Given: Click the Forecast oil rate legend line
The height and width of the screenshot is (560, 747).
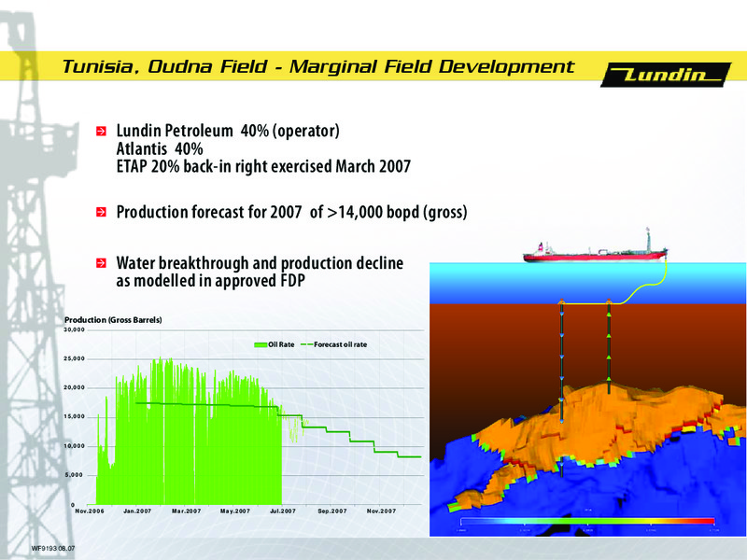Looking at the screenshot, I should [x=307, y=344].
